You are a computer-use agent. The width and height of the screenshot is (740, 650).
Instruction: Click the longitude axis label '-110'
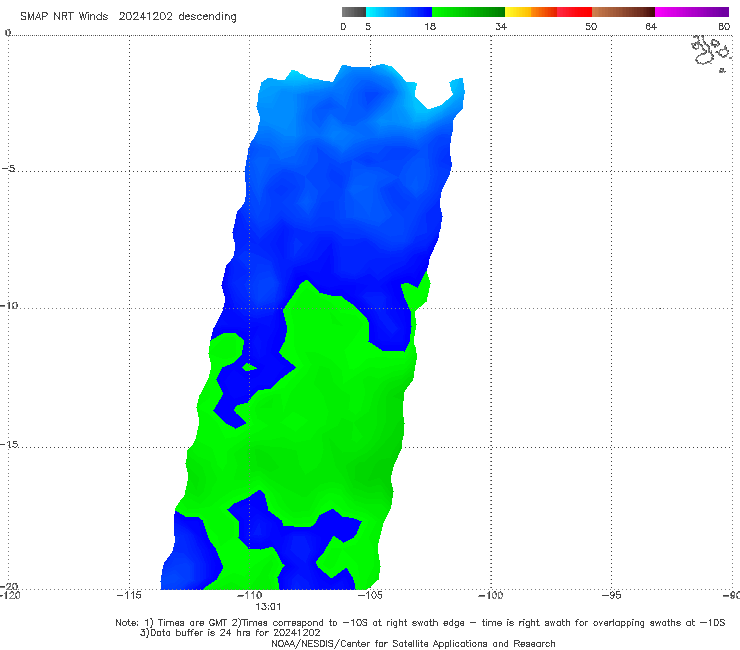click(249, 595)
